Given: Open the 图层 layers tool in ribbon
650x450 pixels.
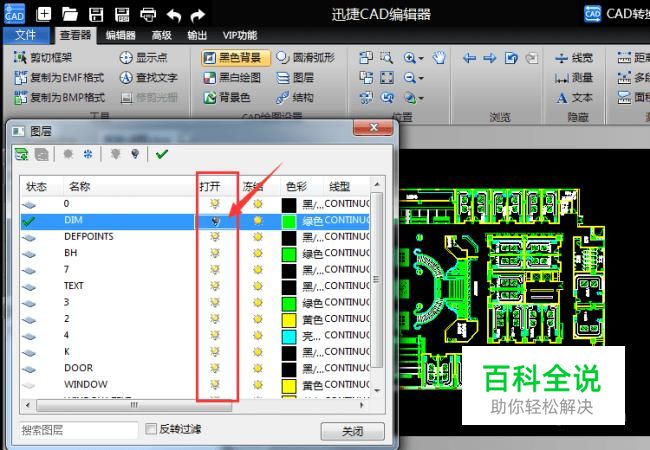Looking at the screenshot, I should point(295,77).
